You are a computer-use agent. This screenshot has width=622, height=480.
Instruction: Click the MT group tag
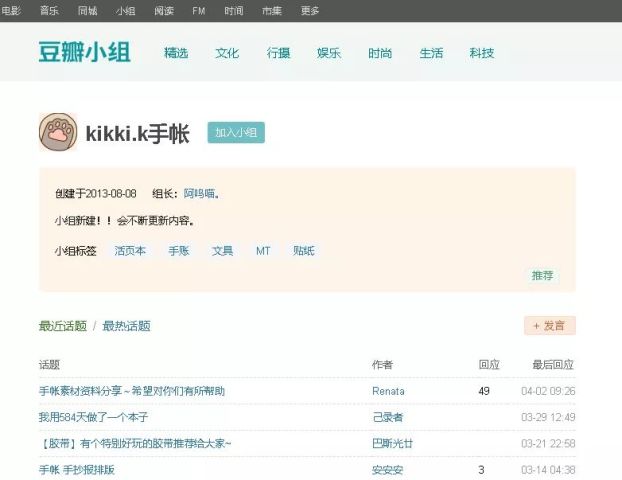click(x=263, y=251)
